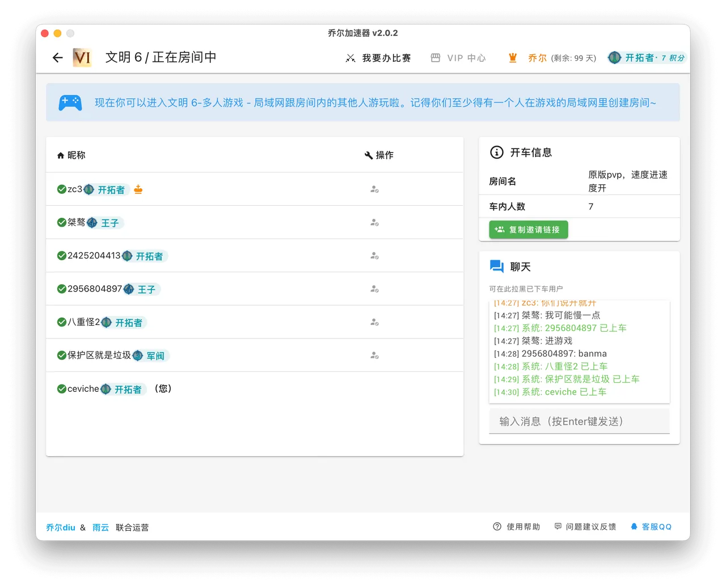This screenshot has height=588, width=726.
Task: Open 客服QQ support link
Action: coord(651,527)
